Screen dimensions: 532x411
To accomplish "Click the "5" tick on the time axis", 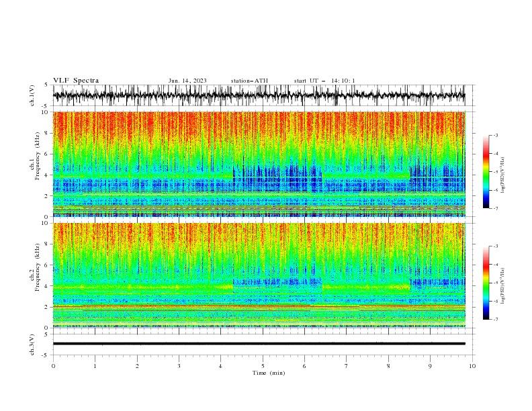I will (x=262, y=366).
